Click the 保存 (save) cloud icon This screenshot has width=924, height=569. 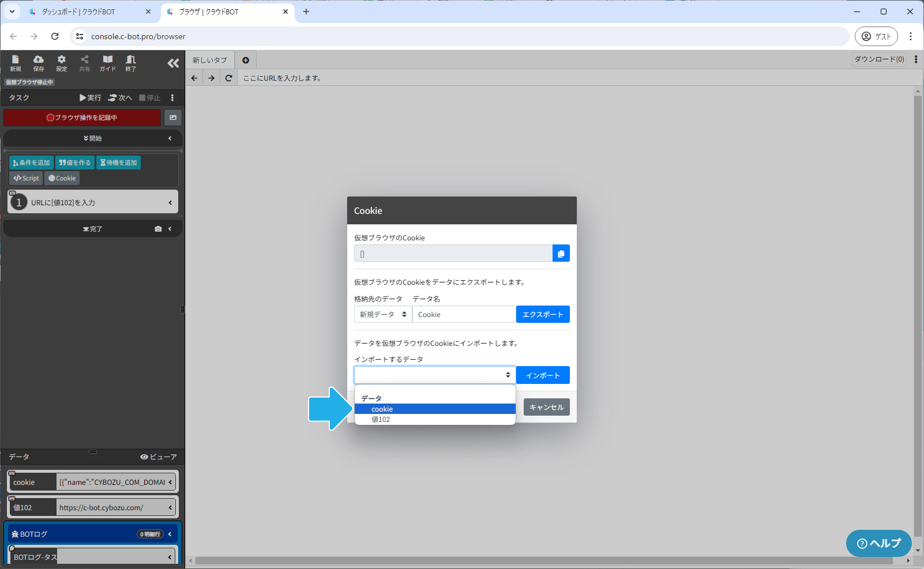(39, 63)
